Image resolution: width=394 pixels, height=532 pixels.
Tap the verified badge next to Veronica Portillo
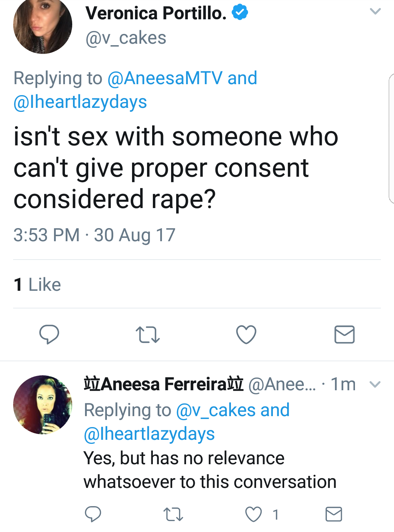(240, 12)
